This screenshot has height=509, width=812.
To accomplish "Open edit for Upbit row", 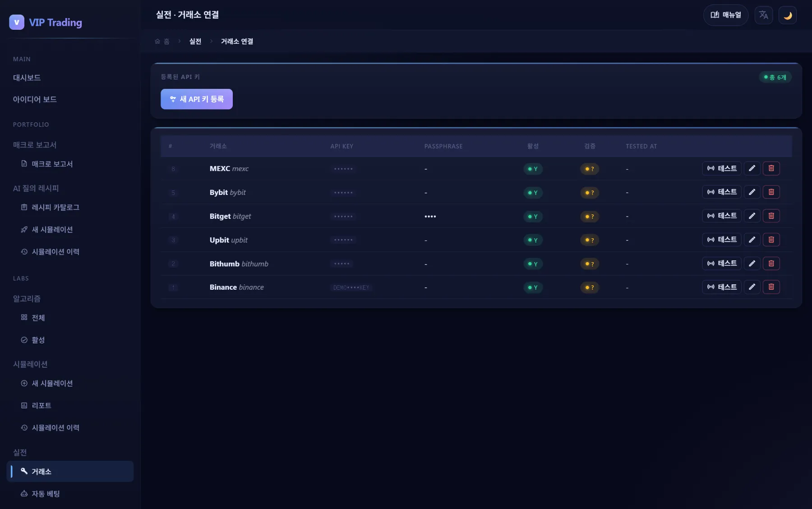I will pos(752,240).
